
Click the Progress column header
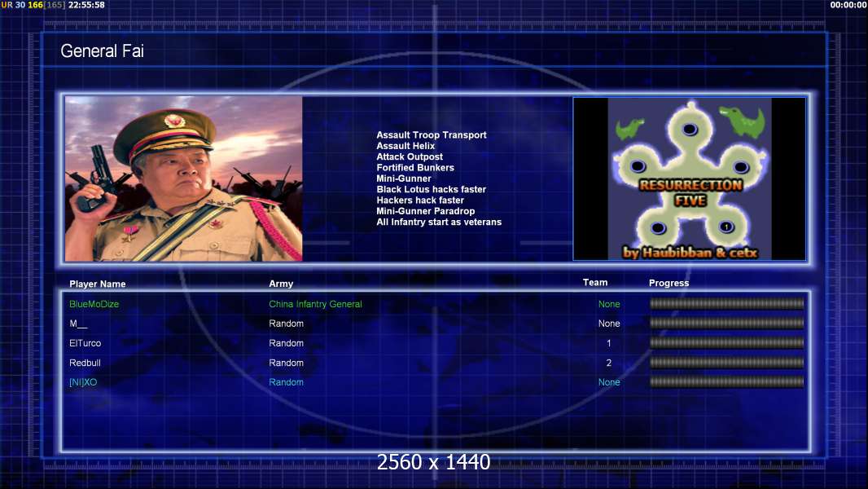tap(669, 283)
